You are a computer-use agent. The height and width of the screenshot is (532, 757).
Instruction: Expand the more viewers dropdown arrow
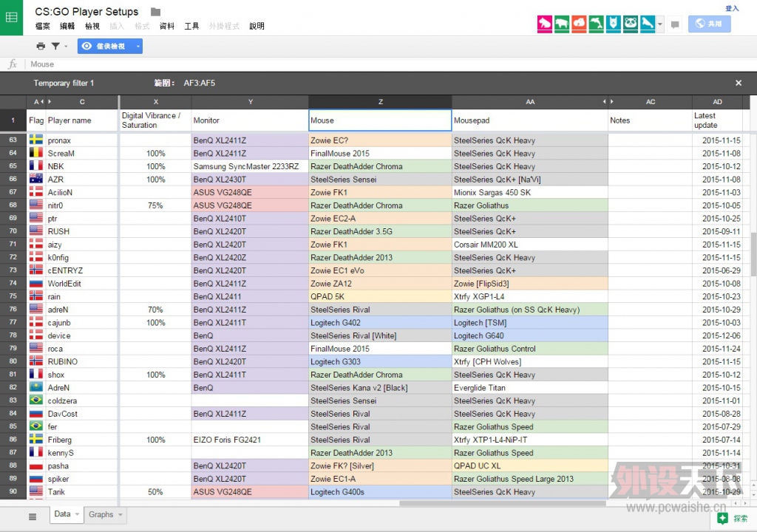660,24
